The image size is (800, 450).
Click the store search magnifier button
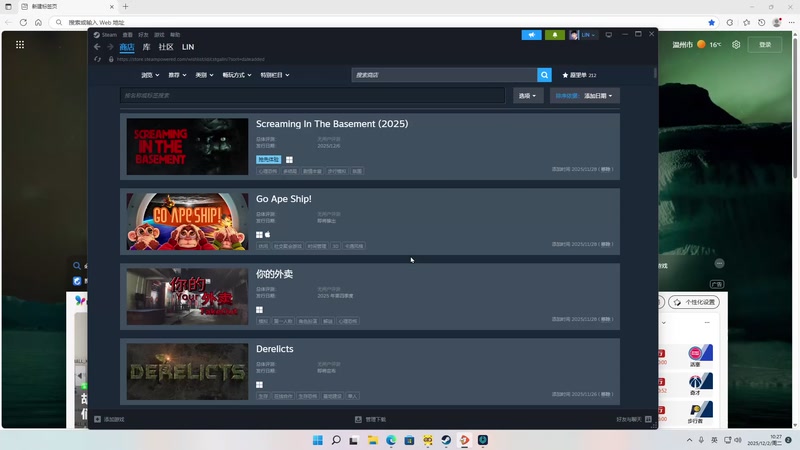pyautogui.click(x=544, y=75)
